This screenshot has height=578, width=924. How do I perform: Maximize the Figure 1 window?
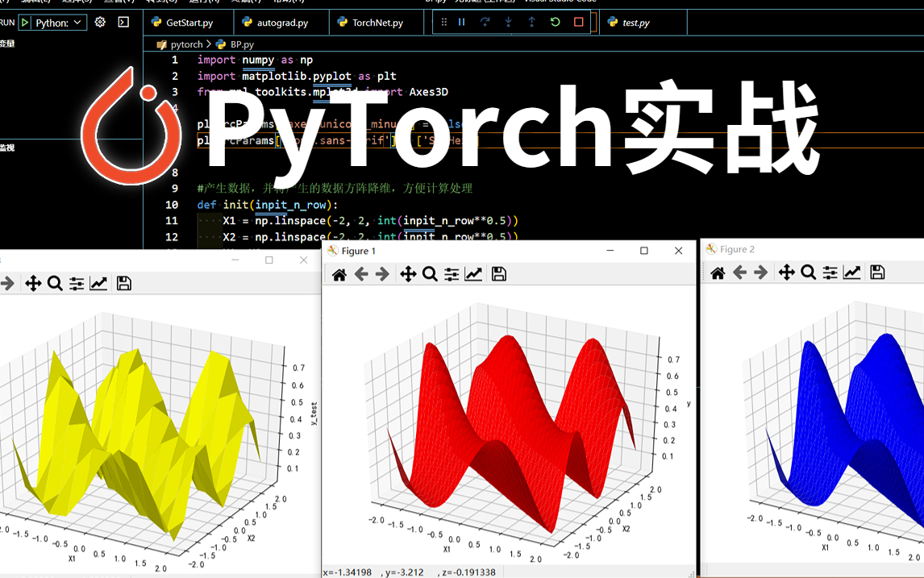644,251
